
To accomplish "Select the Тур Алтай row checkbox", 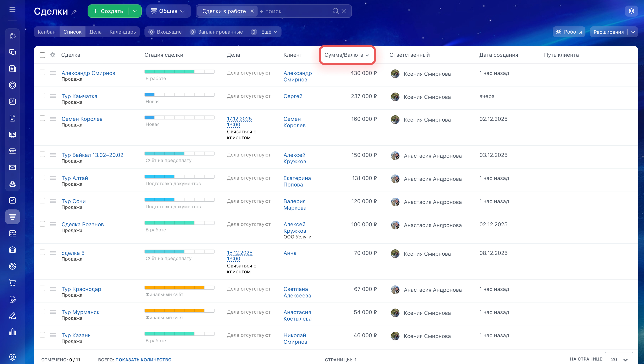I will (43, 177).
